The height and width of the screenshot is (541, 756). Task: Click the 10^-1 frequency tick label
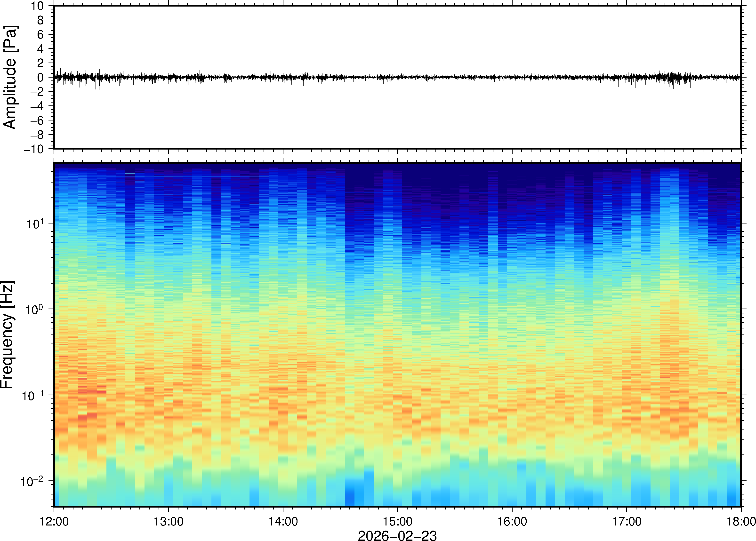[33, 395]
